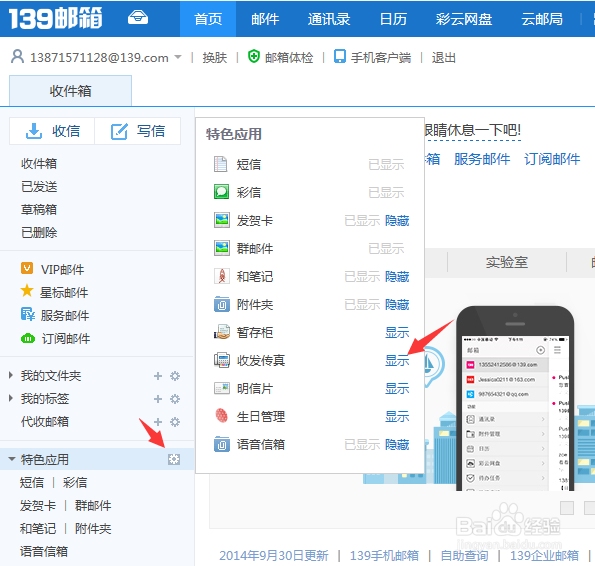Click 语音信箱 link in sidebar
The height and width of the screenshot is (566, 595).
[44, 551]
